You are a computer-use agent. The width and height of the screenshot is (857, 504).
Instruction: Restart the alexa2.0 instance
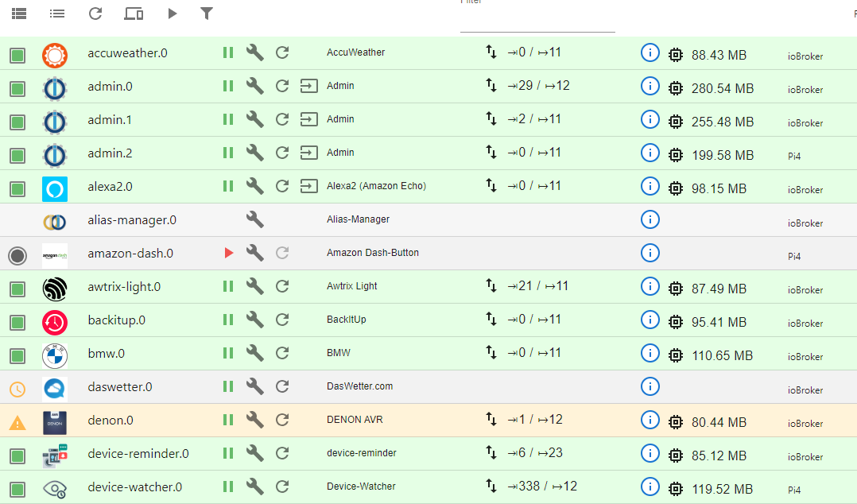282,186
